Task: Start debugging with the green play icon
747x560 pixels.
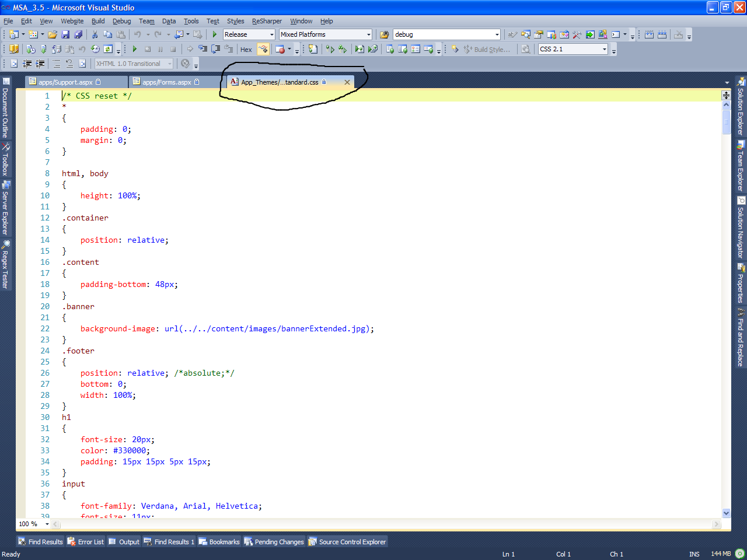Action: point(214,34)
